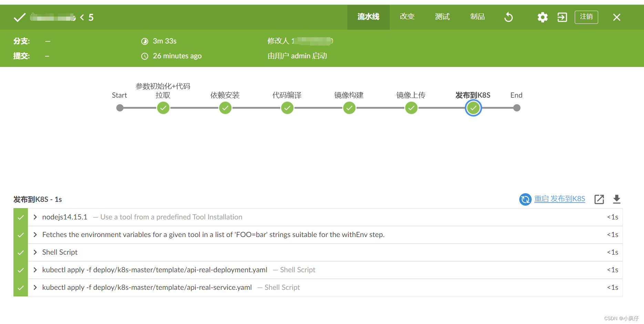Click the '由用户 admin 启动' text
Viewport: 644px width, 324px height.
[297, 56]
